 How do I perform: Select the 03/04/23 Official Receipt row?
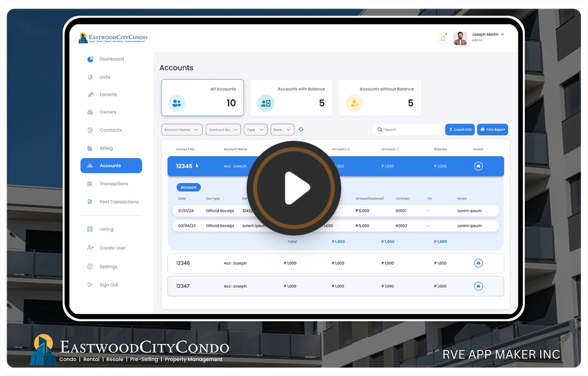(x=335, y=226)
